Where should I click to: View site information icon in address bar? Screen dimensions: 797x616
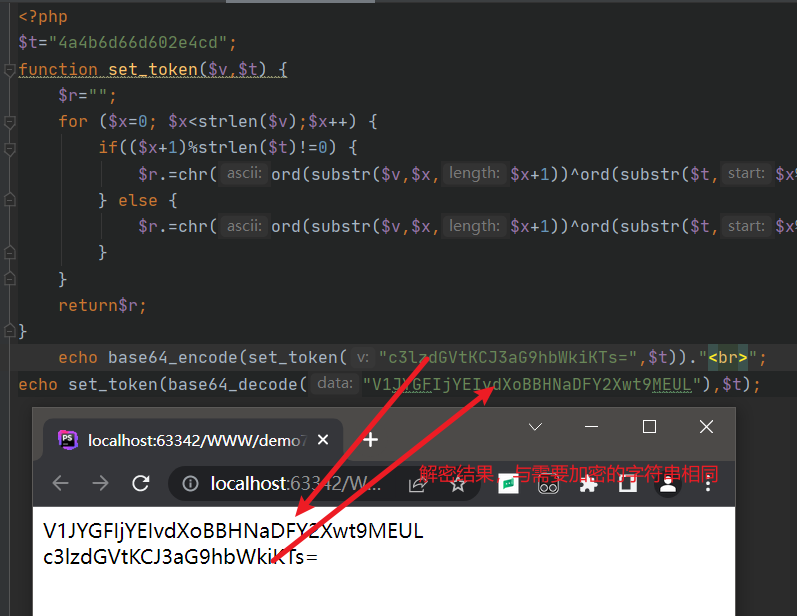[190, 483]
